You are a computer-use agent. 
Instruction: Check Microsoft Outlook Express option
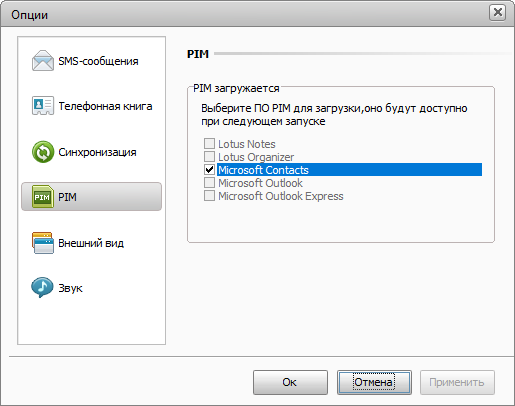[209, 196]
